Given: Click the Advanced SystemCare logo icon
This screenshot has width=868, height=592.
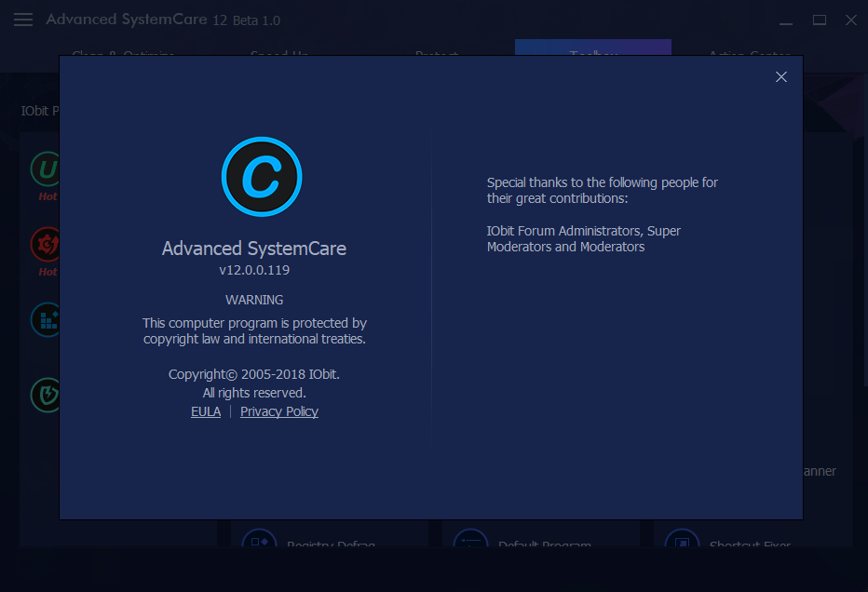Looking at the screenshot, I should (262, 177).
